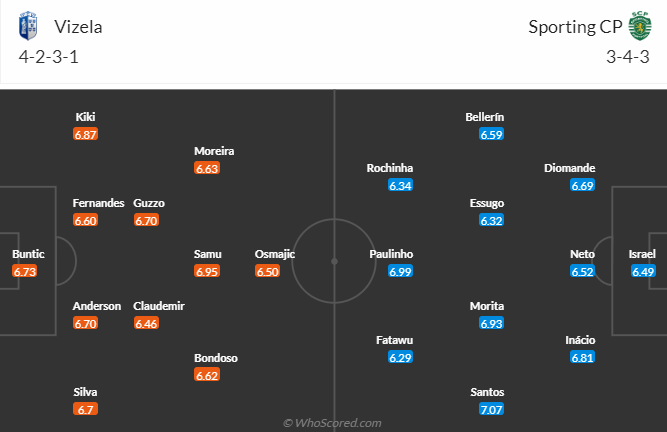Click the Sporting CP club crest

[639, 26]
